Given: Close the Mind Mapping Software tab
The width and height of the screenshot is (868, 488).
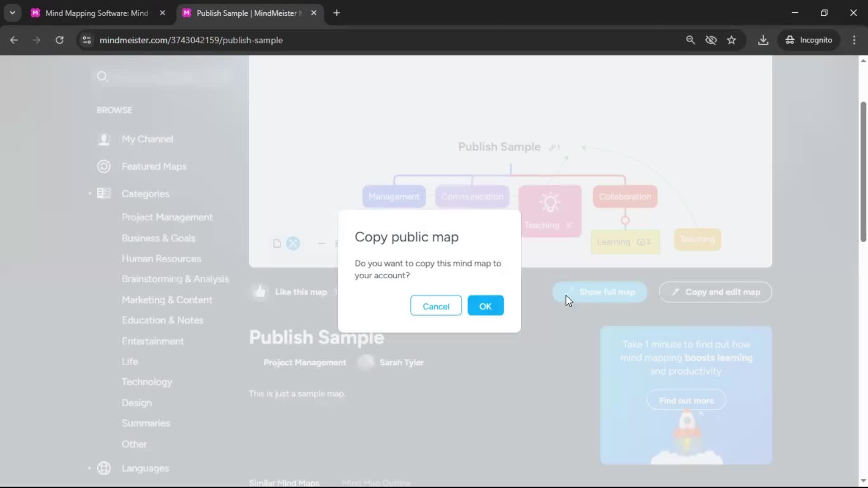Looking at the screenshot, I should click(162, 13).
